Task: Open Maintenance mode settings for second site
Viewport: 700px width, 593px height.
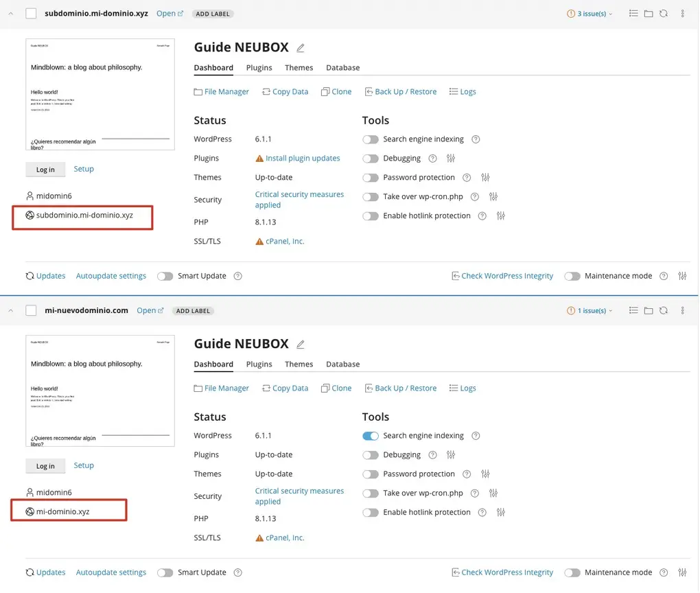Action: 682,572
